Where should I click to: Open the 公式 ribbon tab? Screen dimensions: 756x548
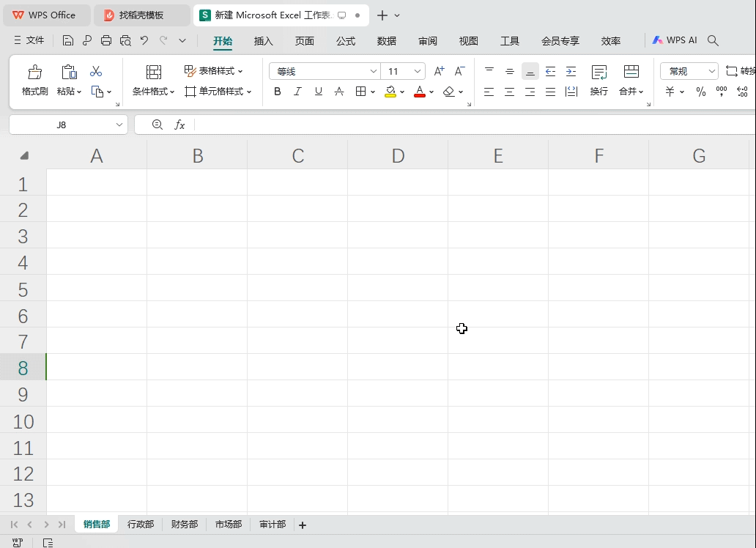346,41
